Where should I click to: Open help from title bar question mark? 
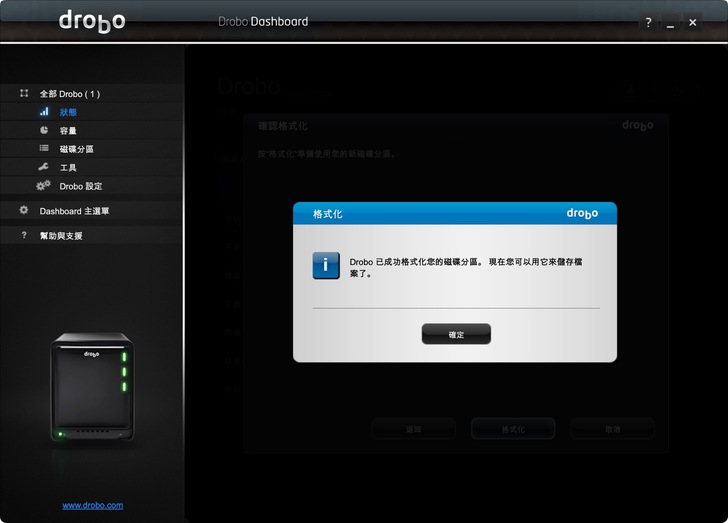(x=648, y=22)
